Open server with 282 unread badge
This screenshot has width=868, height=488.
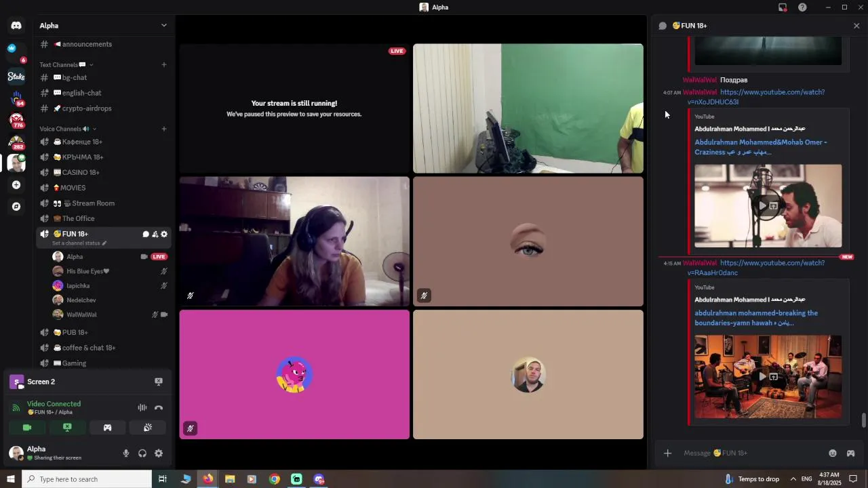point(16,142)
